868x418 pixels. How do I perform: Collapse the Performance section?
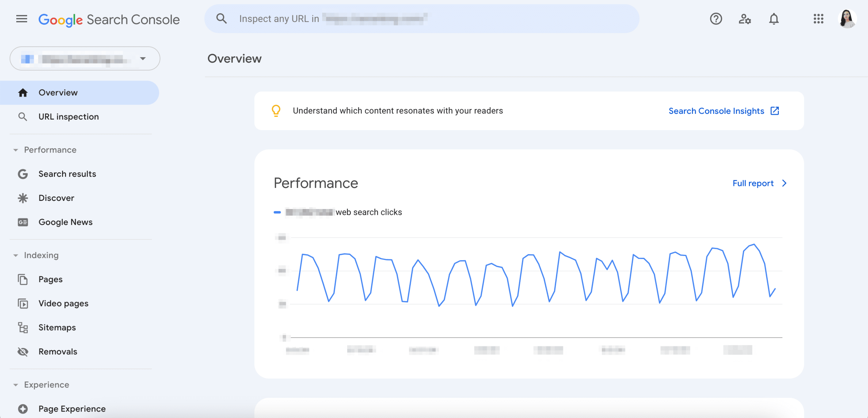click(16, 150)
